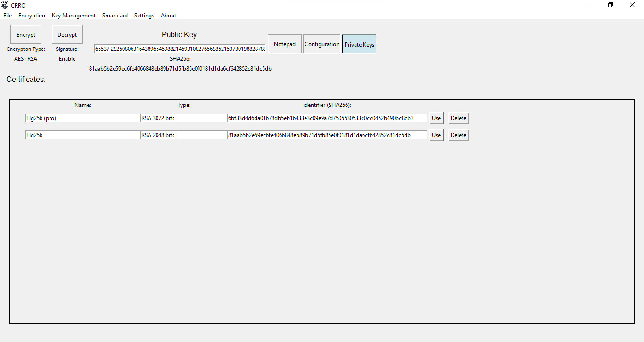Delete the Elg256 RSA 2048 certificate
Image resolution: width=644 pixels, height=342 pixels.
point(458,135)
